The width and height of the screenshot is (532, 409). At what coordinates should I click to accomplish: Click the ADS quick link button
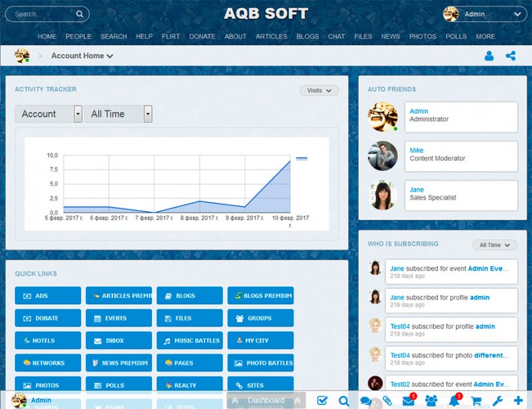click(48, 296)
